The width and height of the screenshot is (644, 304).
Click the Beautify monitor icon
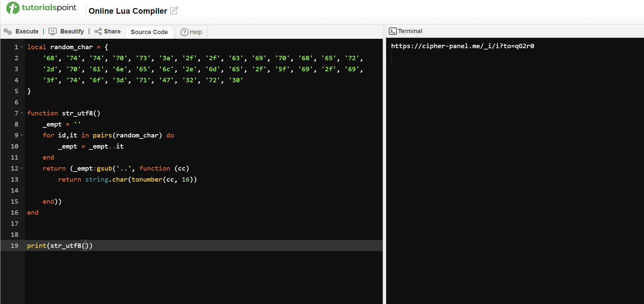click(x=53, y=31)
